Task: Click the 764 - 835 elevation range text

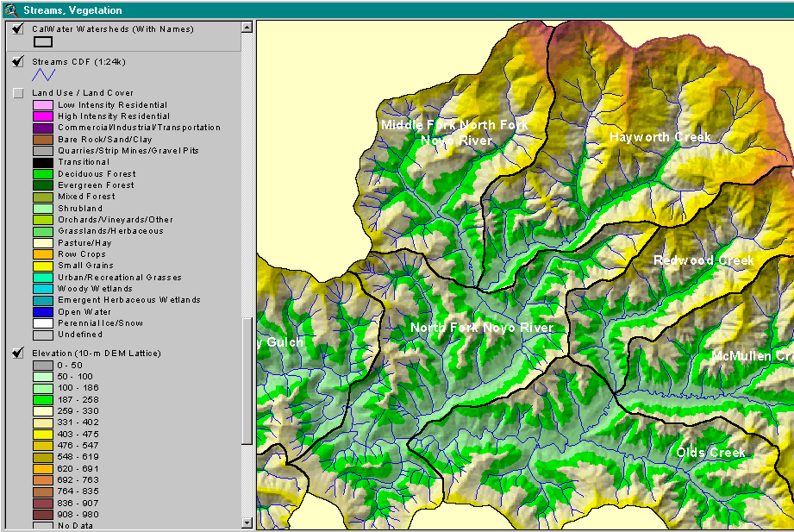Action: 78,491
